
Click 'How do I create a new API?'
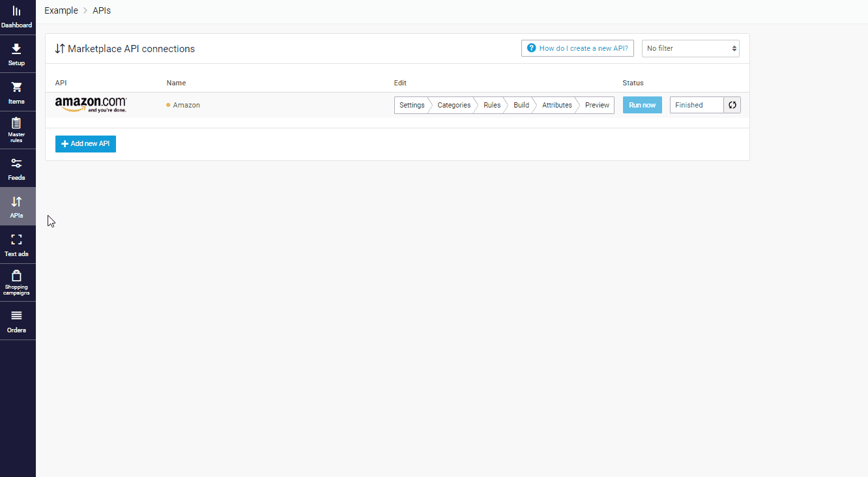(577, 48)
